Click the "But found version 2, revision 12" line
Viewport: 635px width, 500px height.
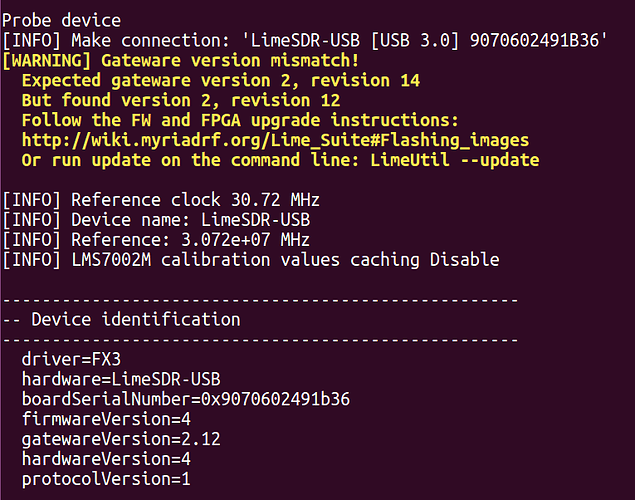click(x=180, y=100)
